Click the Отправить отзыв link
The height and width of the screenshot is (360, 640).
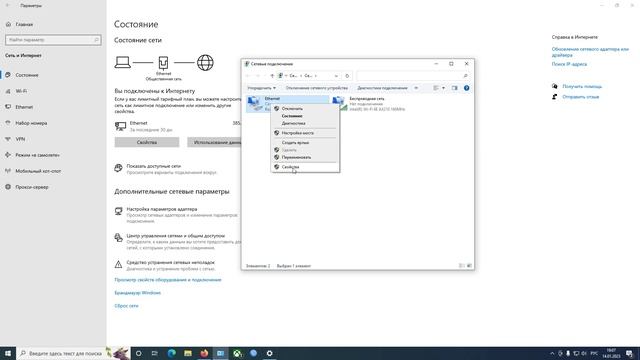[581, 97]
